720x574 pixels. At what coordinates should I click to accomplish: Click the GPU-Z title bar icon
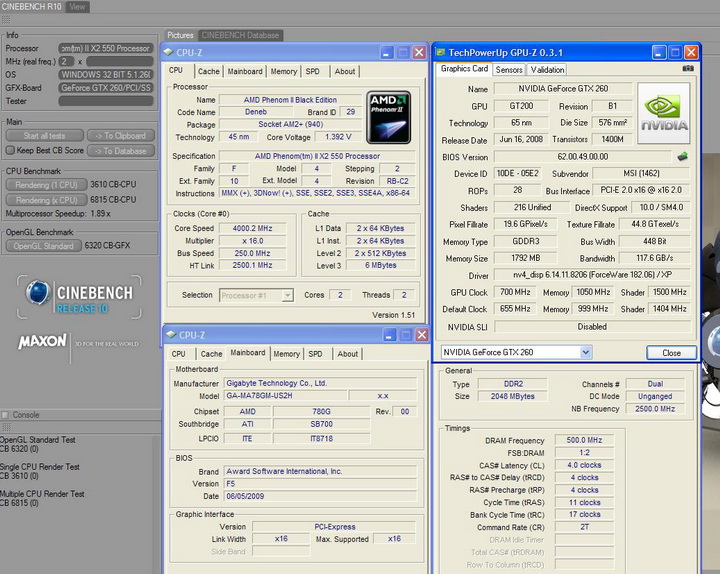tap(440, 52)
